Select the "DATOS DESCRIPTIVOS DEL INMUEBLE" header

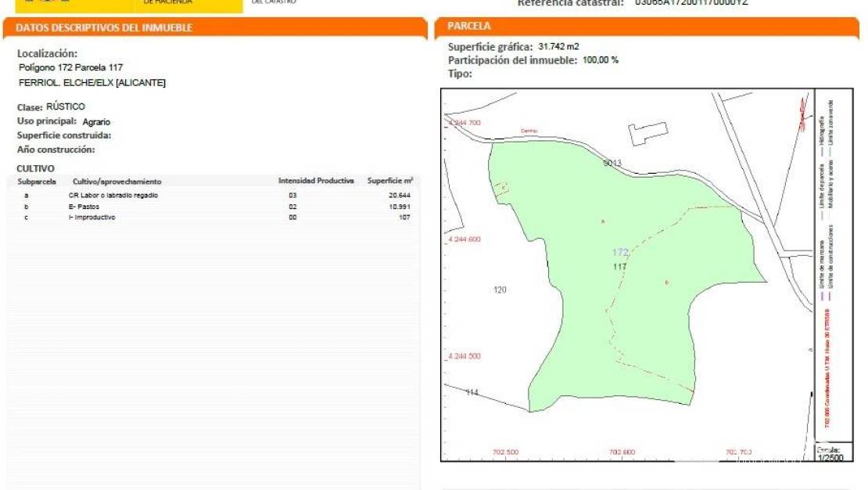(104, 27)
